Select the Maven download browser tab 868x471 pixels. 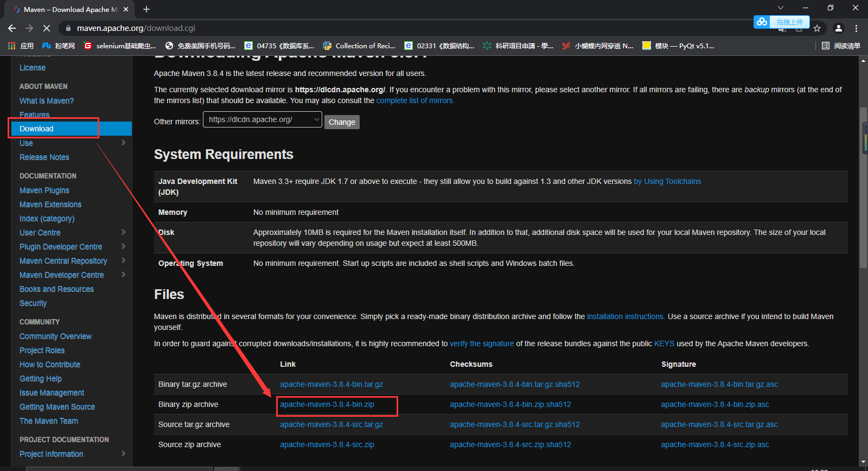click(71, 9)
